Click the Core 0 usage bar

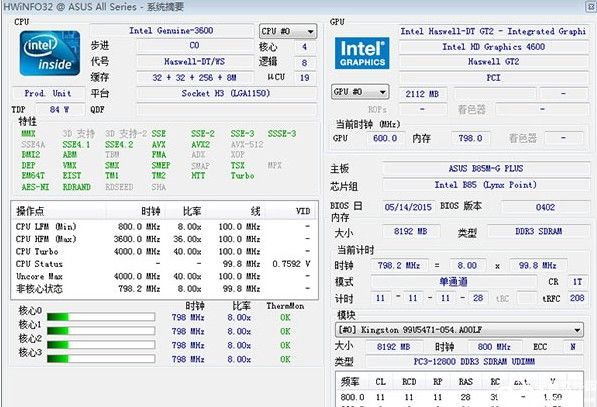pos(101,317)
